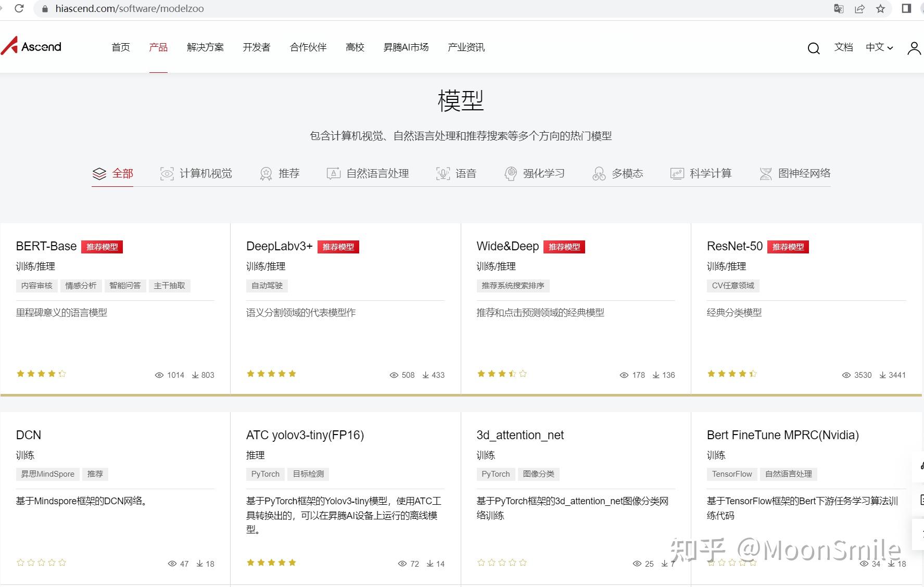Select the 语音 category icon
The image size is (924, 587).
[x=442, y=173]
